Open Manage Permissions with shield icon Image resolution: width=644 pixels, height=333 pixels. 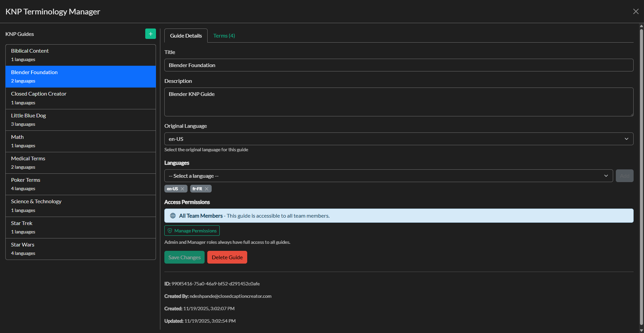click(x=192, y=231)
